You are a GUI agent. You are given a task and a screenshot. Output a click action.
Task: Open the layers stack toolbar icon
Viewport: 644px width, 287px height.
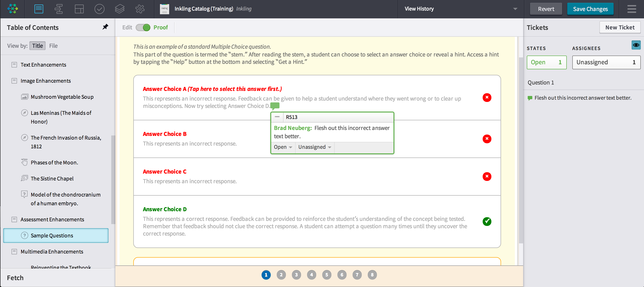pos(120,9)
